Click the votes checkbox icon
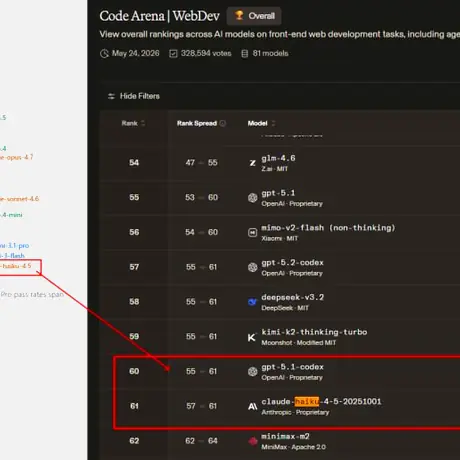Screen dimensions: 460x460 [x=173, y=54]
